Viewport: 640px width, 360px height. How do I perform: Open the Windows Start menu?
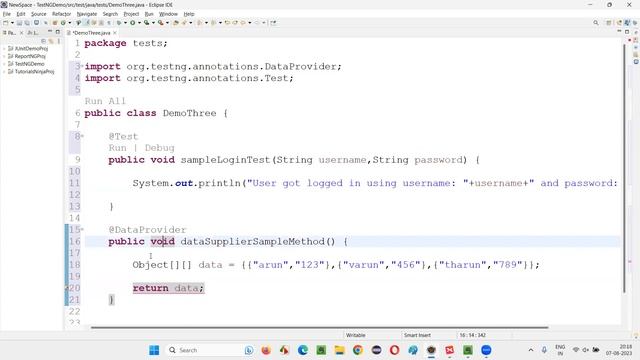(154, 350)
